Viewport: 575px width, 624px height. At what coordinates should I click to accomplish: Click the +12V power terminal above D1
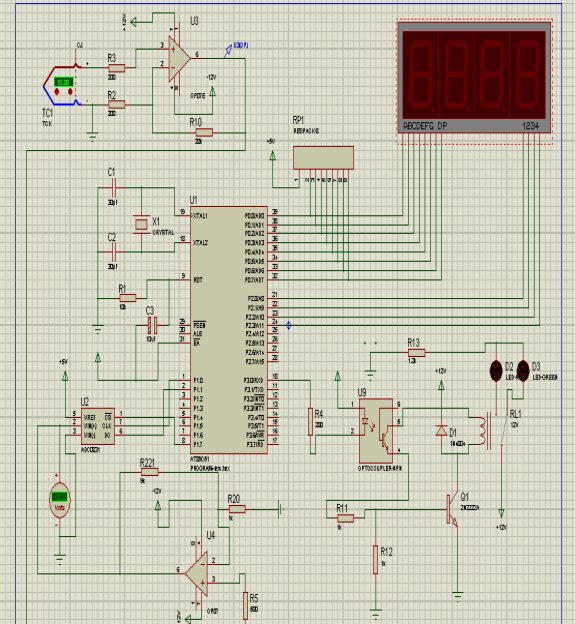(441, 385)
